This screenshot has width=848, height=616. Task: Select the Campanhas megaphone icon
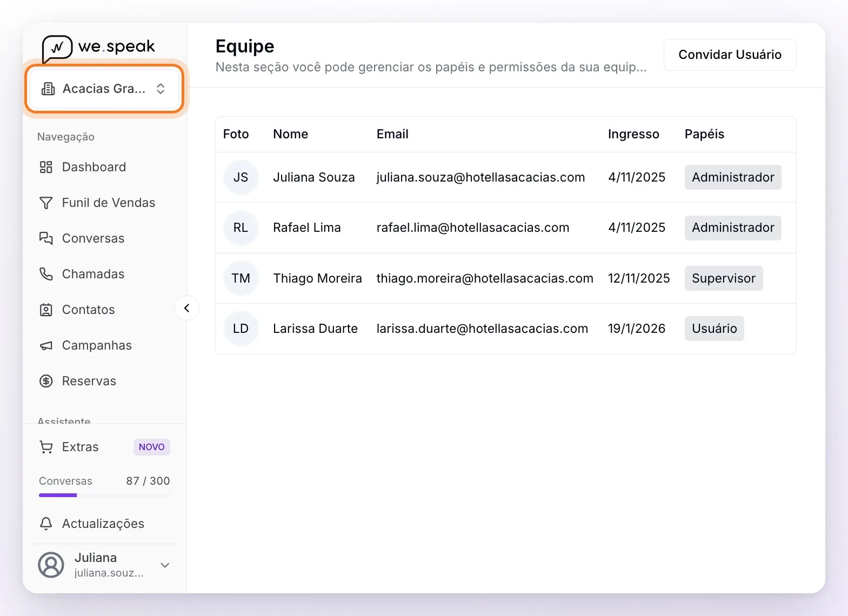[x=46, y=345]
